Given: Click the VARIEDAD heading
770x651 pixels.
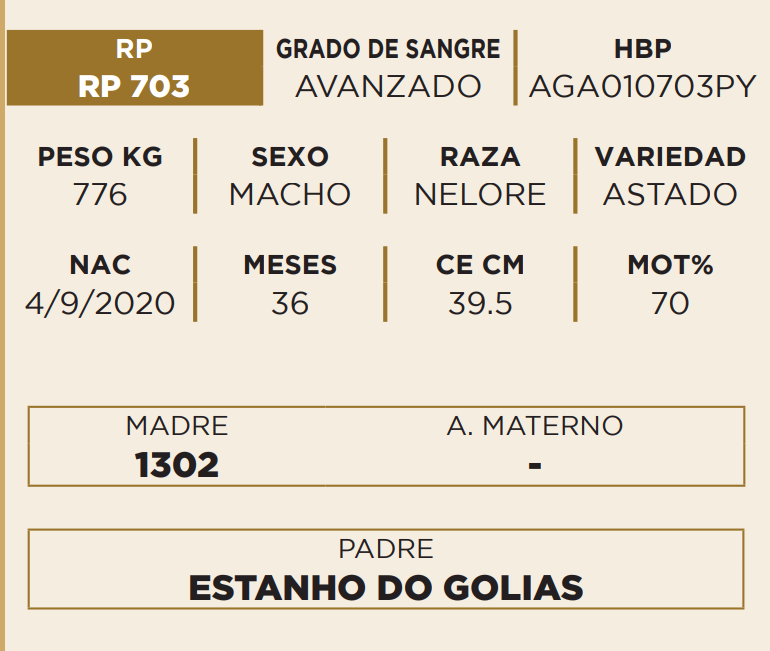Looking at the screenshot, I should click(x=670, y=157).
